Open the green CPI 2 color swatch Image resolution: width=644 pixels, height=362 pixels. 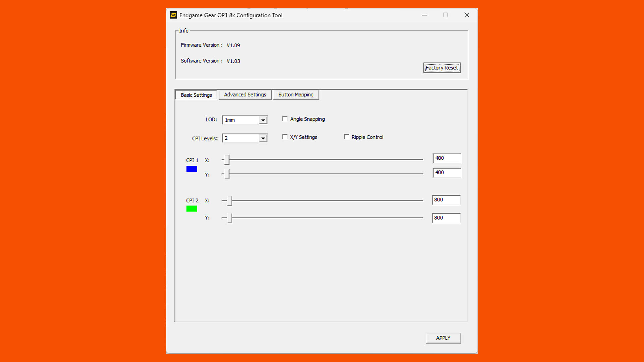(x=192, y=209)
